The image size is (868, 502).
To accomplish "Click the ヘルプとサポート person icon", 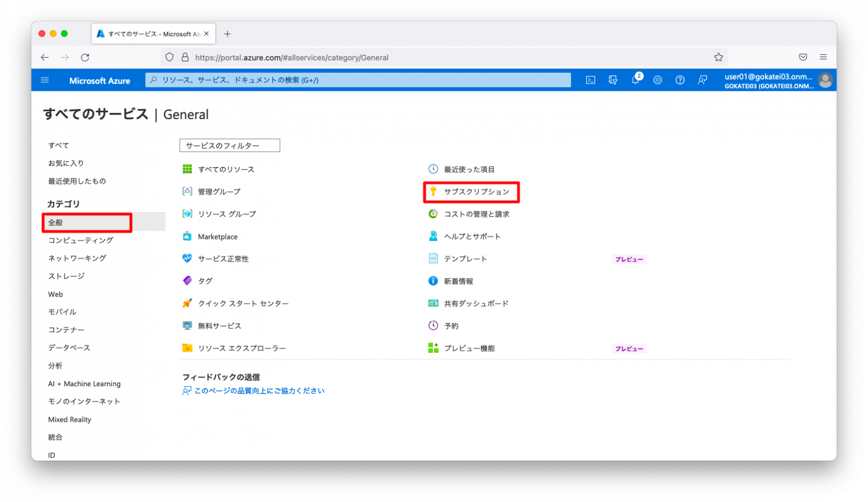I will coord(433,236).
